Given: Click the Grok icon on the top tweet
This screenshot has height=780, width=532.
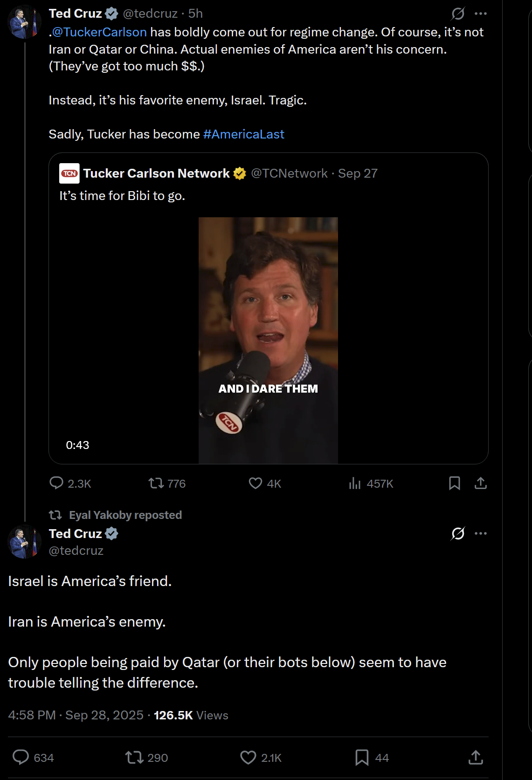Looking at the screenshot, I should tap(458, 14).
